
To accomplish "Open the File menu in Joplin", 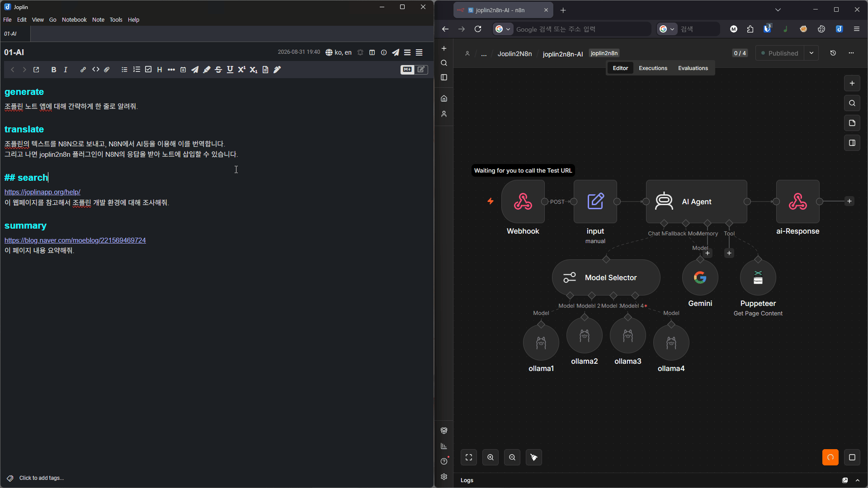I will [7, 20].
